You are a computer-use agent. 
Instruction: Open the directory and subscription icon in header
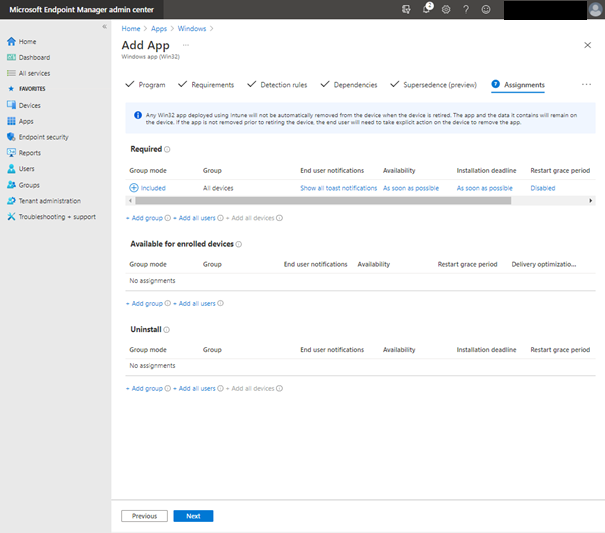tap(406, 9)
